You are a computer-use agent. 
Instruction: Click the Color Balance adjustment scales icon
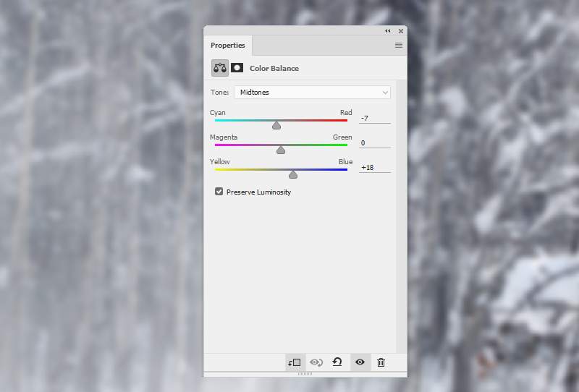[220, 68]
